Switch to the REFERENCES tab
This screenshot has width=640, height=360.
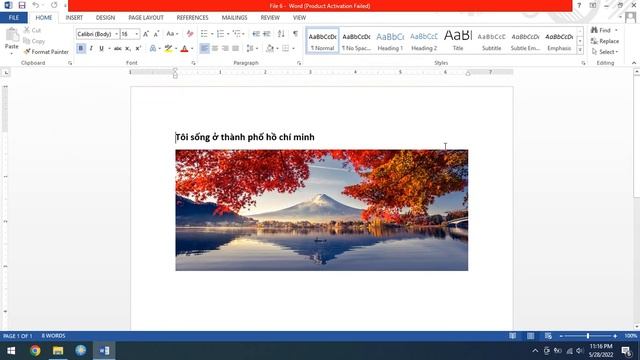tap(192, 18)
